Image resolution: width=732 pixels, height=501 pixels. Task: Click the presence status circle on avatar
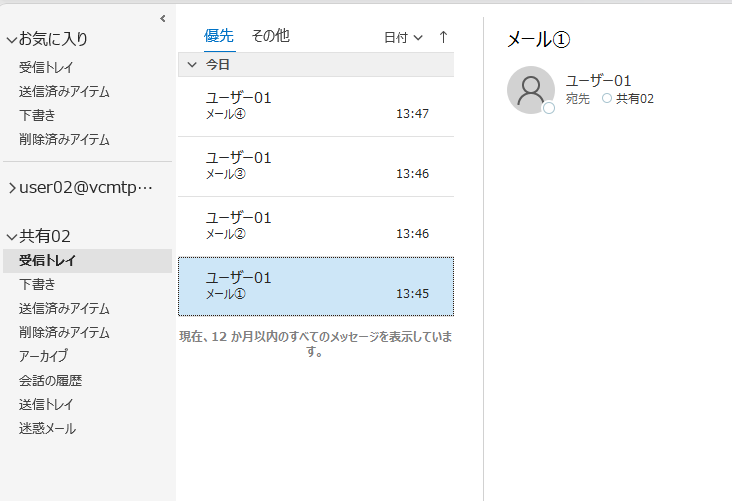coord(549,108)
